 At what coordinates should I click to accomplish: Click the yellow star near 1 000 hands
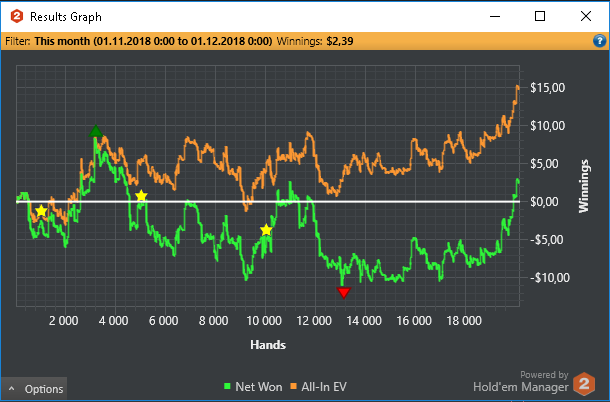pos(41,211)
